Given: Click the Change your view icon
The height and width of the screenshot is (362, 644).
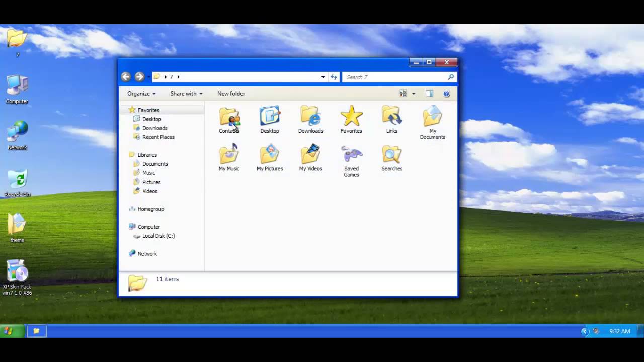Looking at the screenshot, I should pos(403,94).
